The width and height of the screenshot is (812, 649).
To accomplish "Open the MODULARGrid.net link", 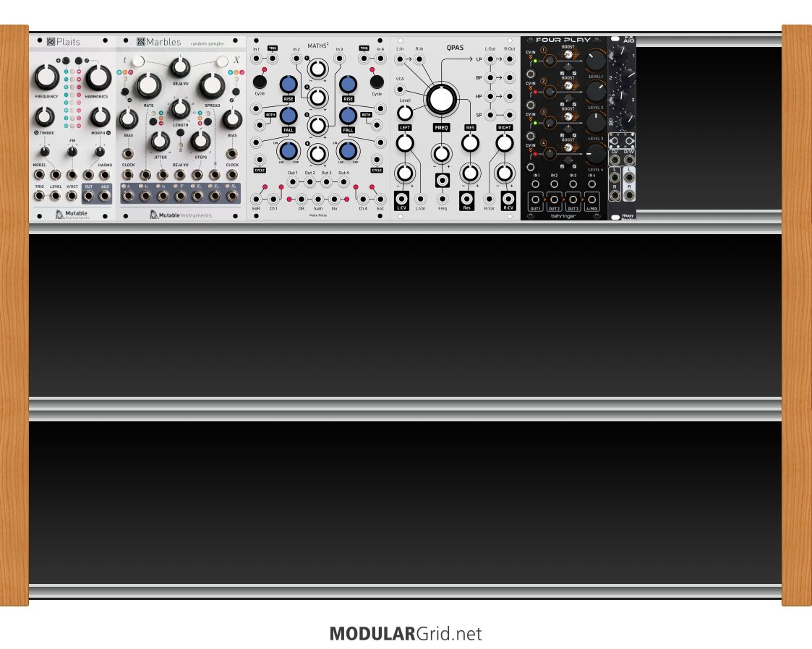I will tap(406, 634).
